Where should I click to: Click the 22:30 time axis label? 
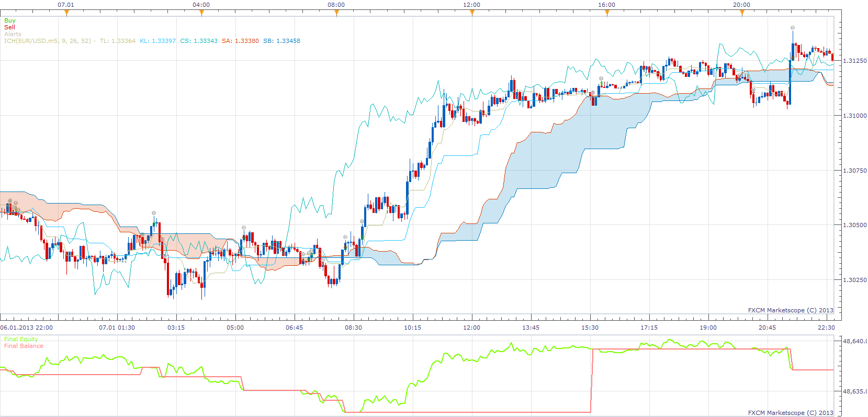[x=826, y=328]
